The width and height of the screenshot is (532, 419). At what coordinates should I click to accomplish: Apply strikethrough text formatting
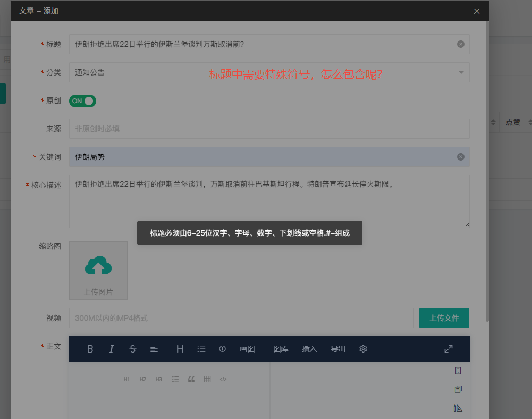click(133, 349)
